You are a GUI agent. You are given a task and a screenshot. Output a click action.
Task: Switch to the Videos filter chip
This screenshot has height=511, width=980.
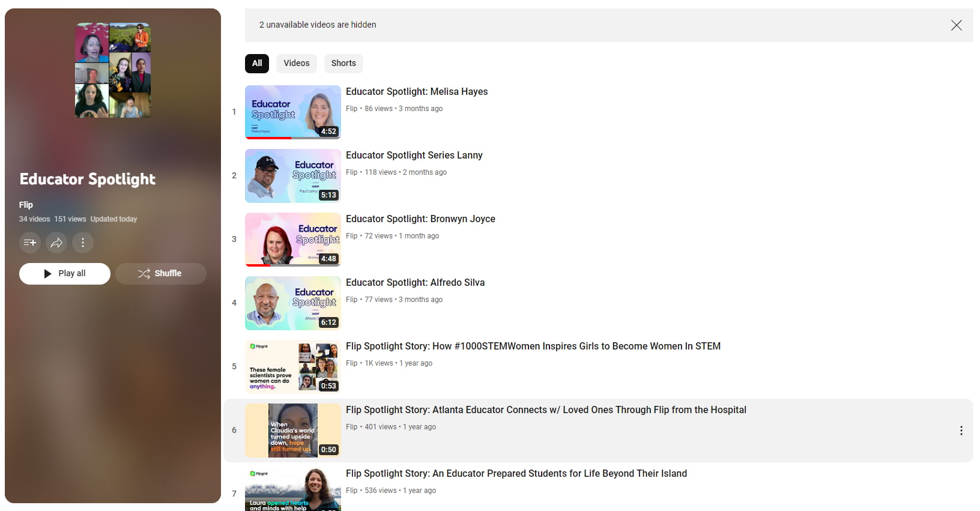point(297,63)
